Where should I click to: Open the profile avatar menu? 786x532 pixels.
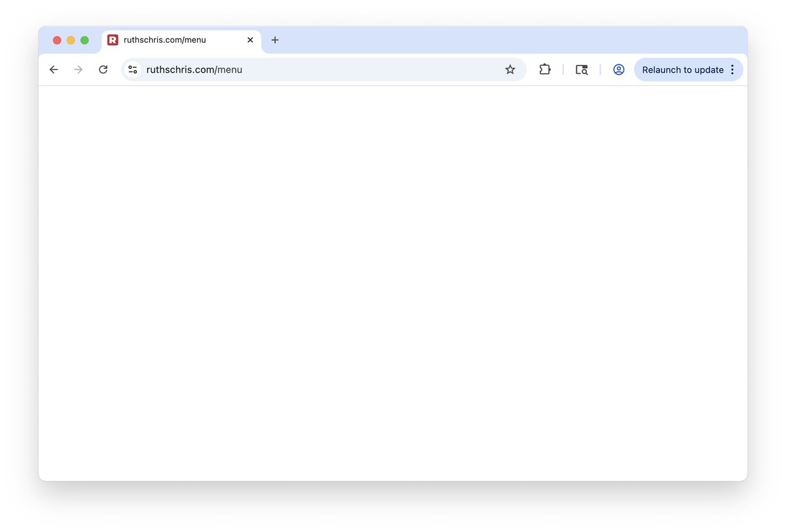[x=619, y=69]
